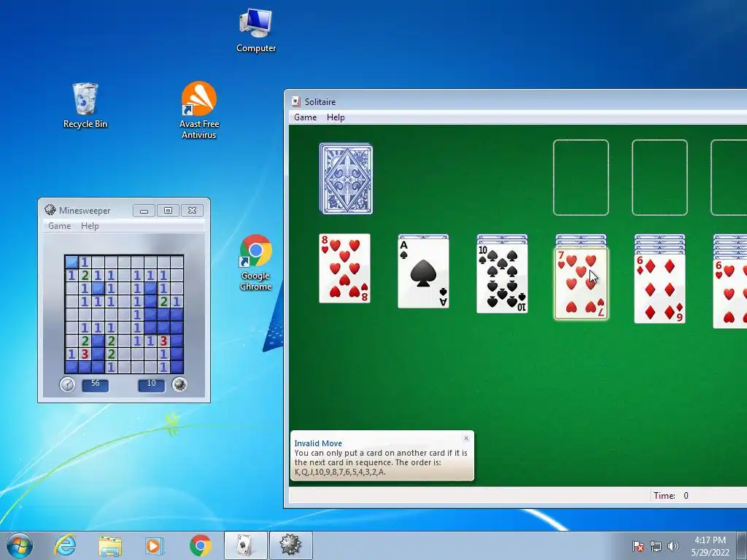Click the Solitaire title bar icon
The height and width of the screenshot is (560, 747).
pos(296,101)
